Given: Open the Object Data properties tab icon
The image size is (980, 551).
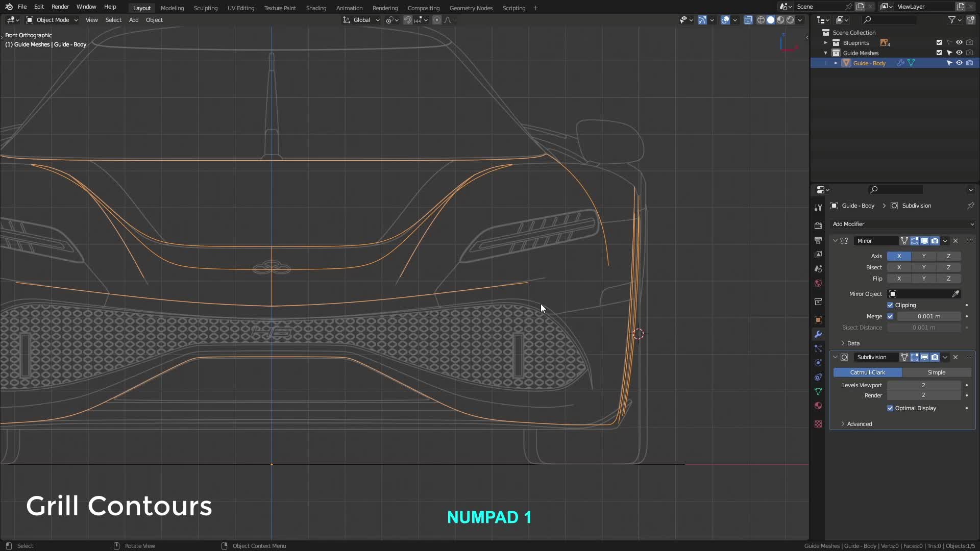Looking at the screenshot, I should [818, 391].
